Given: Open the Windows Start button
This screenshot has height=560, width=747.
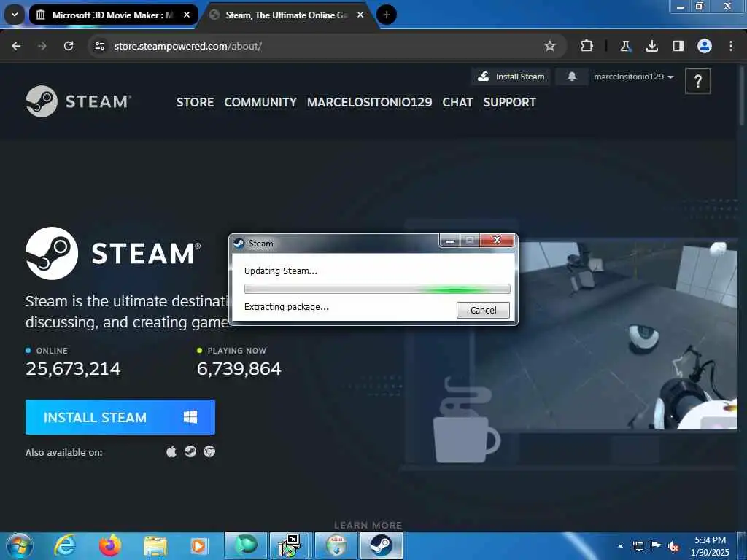Looking at the screenshot, I should (x=20, y=545).
